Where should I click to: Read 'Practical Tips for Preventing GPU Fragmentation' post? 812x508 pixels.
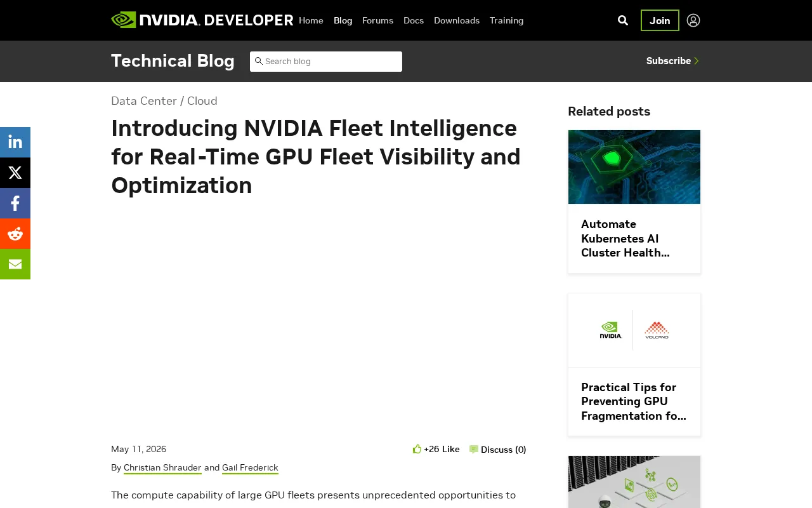pos(634,402)
